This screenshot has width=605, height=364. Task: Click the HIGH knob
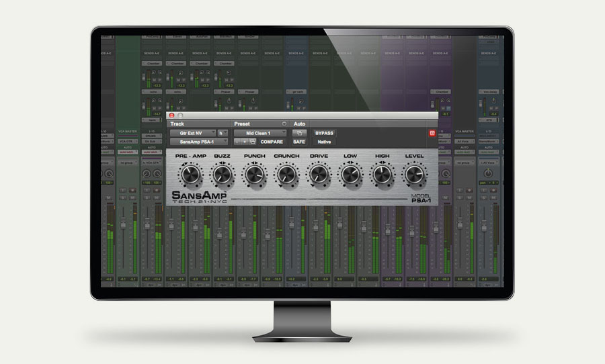pyautogui.click(x=382, y=175)
